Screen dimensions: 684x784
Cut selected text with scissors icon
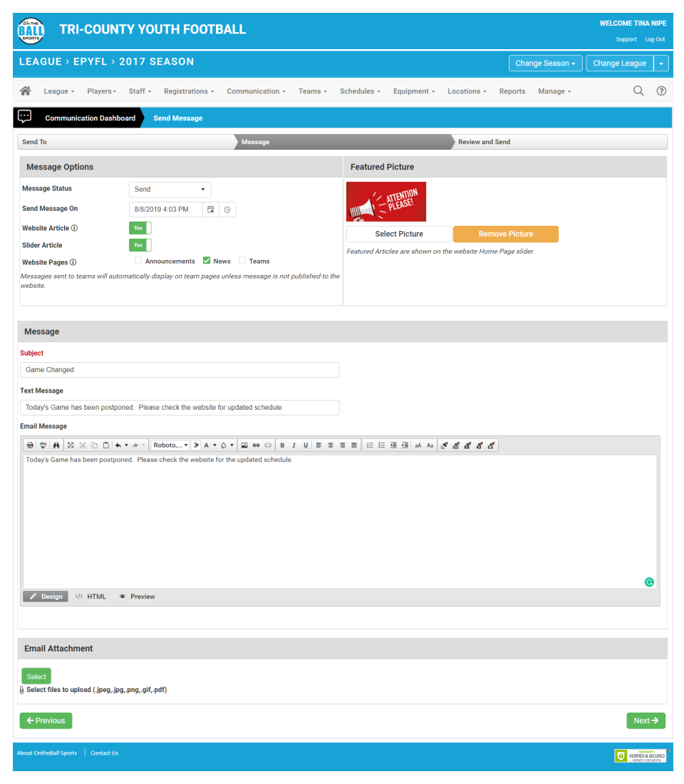83,445
